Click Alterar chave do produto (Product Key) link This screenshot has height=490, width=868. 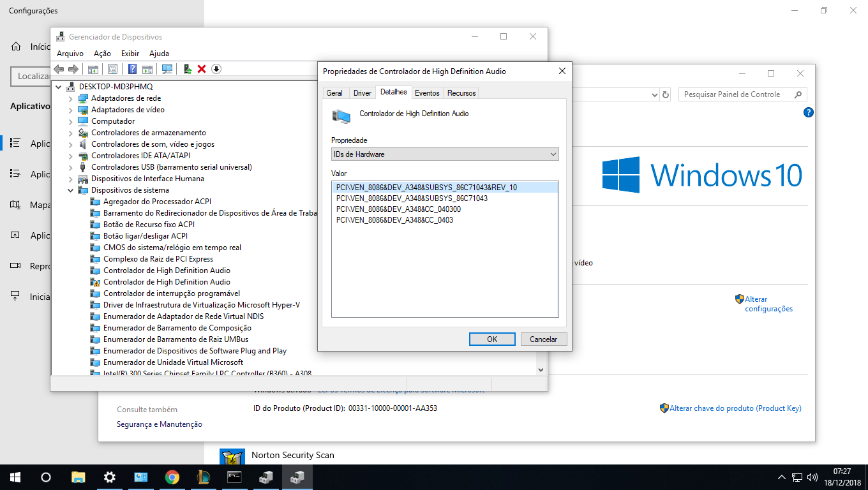[x=735, y=408]
